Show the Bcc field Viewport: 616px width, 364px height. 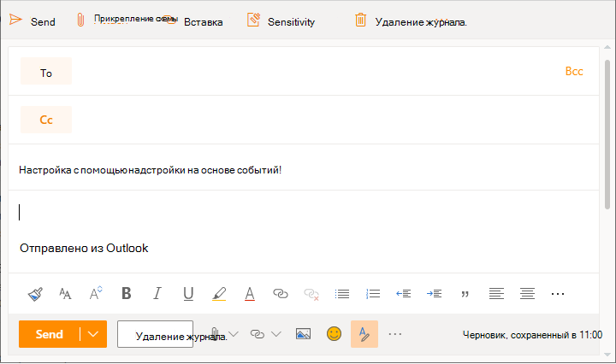pos(574,71)
